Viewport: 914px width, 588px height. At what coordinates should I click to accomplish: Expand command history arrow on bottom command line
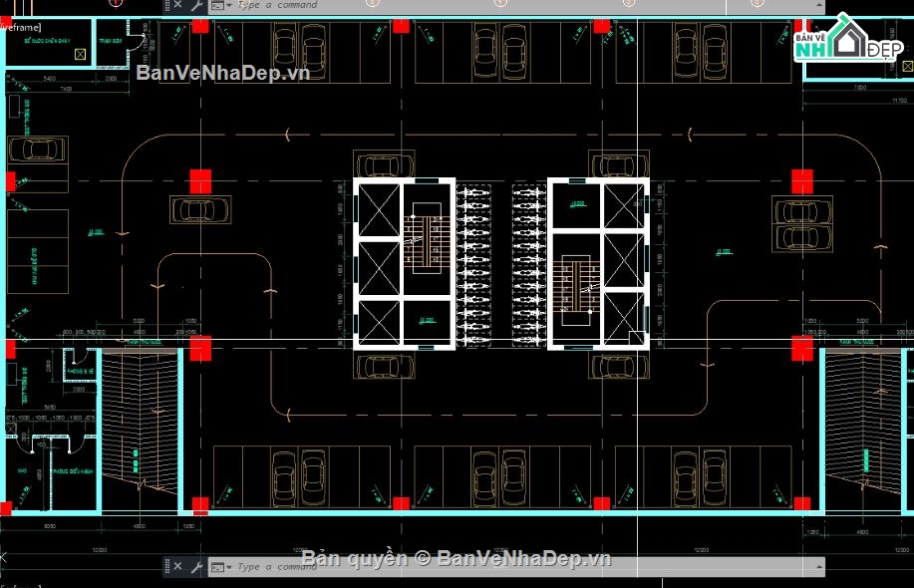coord(818,567)
